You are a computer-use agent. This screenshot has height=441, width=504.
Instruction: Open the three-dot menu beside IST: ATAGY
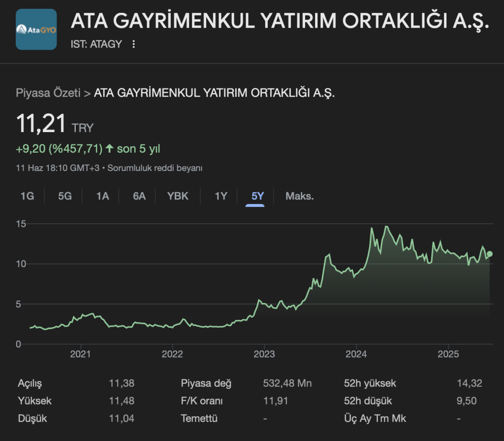coord(133,44)
